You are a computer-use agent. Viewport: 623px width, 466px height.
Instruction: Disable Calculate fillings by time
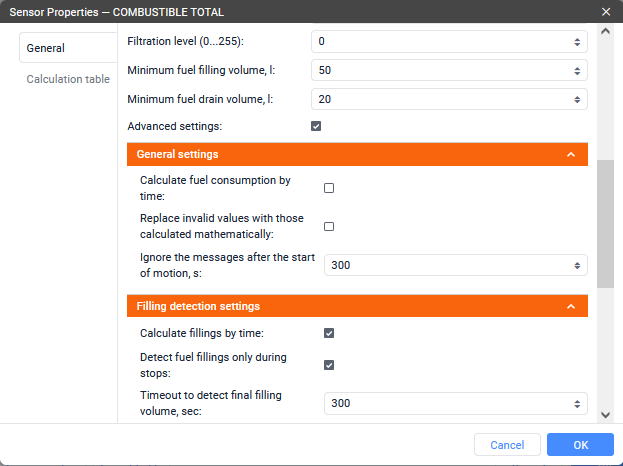(x=329, y=333)
